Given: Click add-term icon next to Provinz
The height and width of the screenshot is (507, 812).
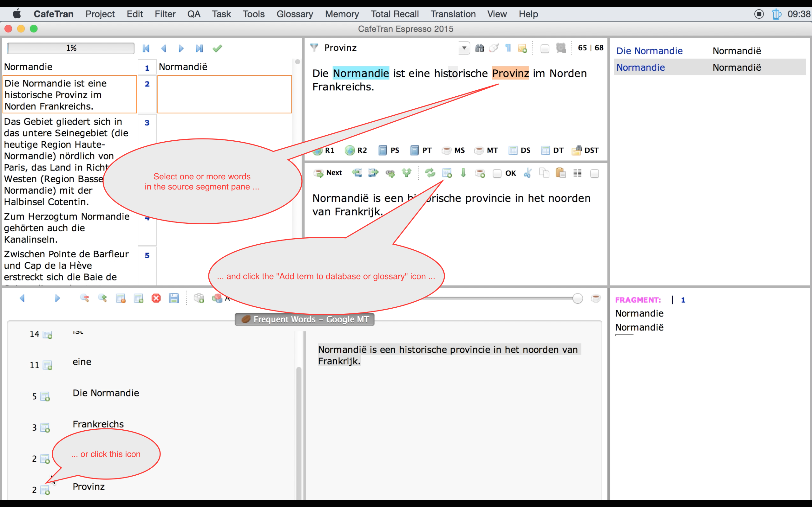Looking at the screenshot, I should pyautogui.click(x=45, y=490).
